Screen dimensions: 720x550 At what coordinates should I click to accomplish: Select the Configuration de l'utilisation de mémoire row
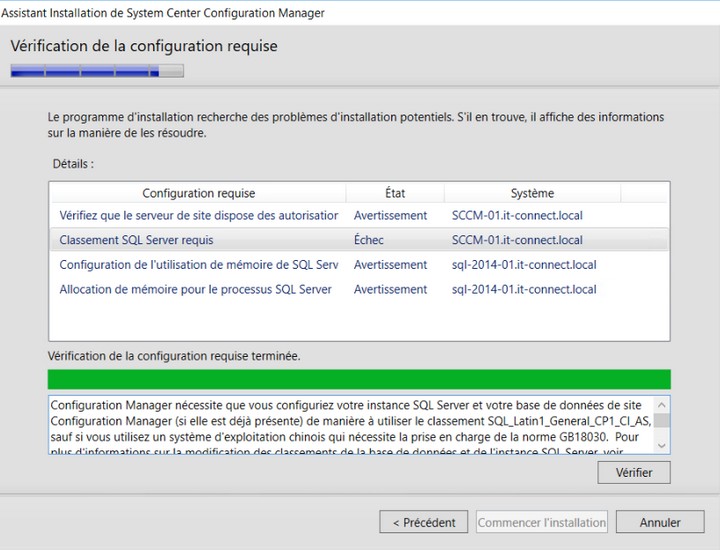pos(359,265)
